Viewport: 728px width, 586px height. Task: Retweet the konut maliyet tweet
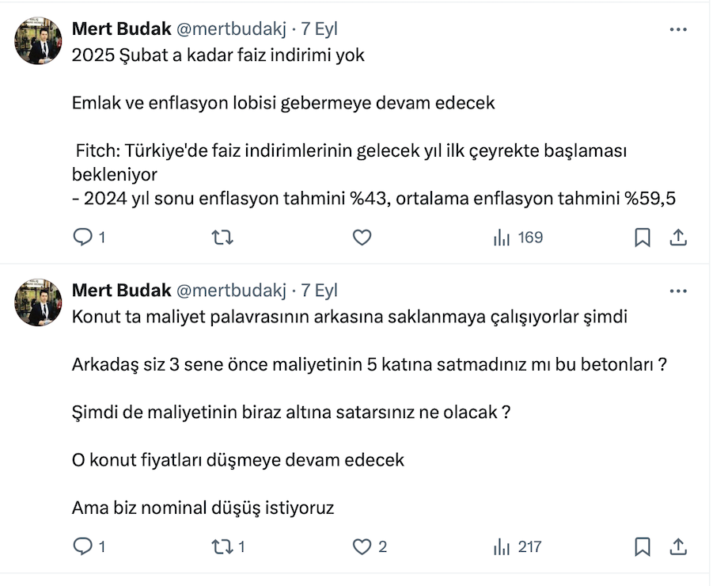pyautogui.click(x=223, y=546)
